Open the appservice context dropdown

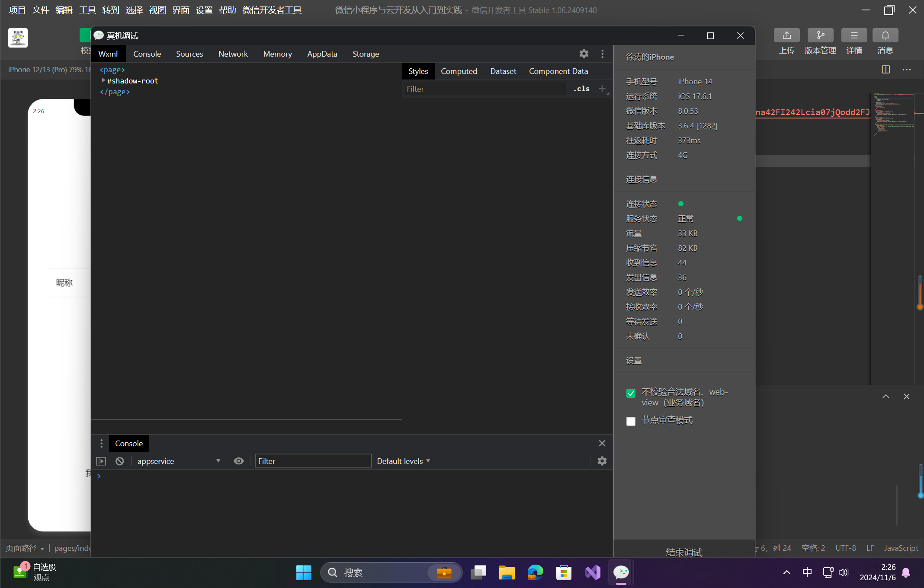(x=178, y=461)
